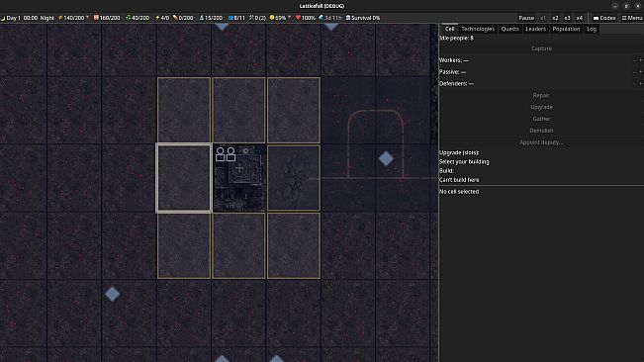The height and width of the screenshot is (362, 644).
Task: Click the 'Select your building' text
Action: point(464,161)
